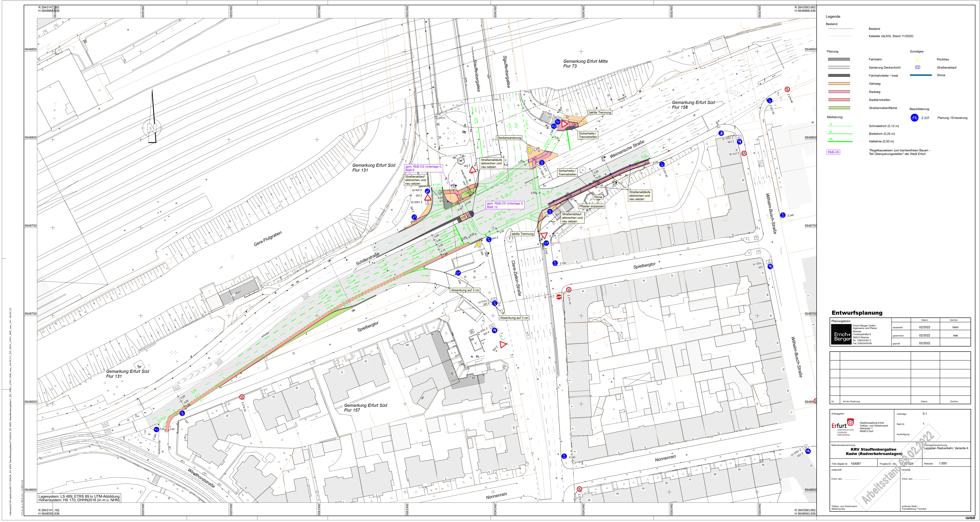Click the green Straßennebenfläche swatch
The width and height of the screenshot is (980, 522).
[839, 108]
